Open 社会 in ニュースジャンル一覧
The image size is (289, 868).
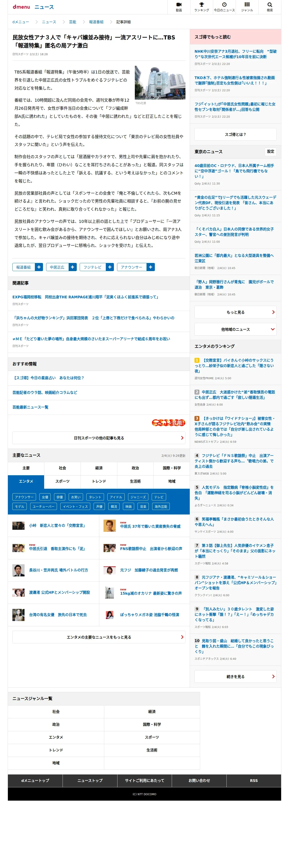56,711
